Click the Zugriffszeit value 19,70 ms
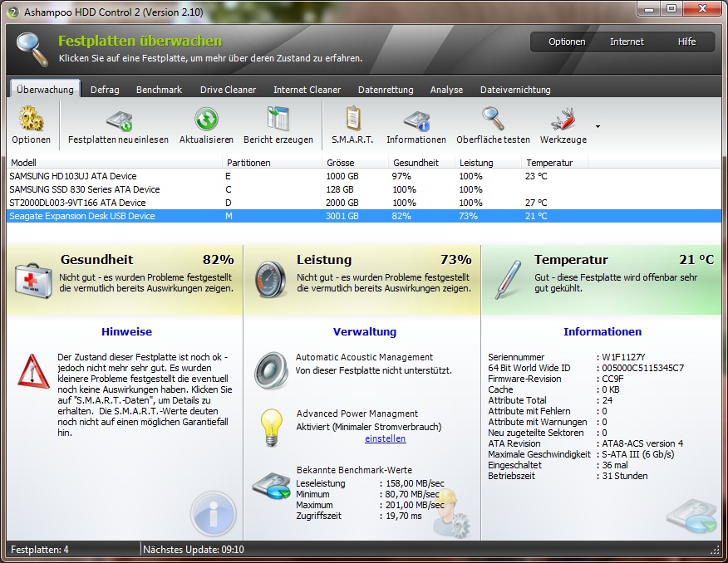Viewport: 728px width, 563px height. [404, 516]
